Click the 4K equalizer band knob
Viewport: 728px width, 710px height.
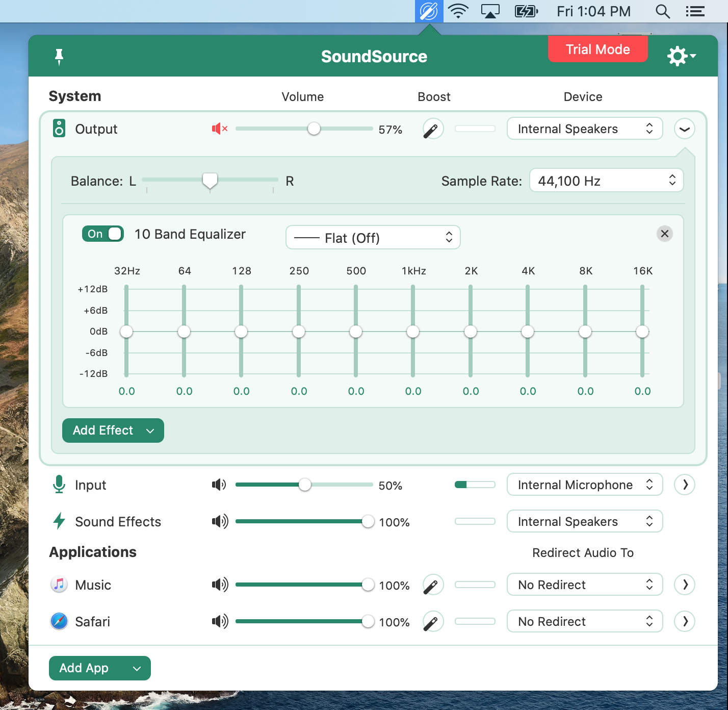click(x=528, y=332)
